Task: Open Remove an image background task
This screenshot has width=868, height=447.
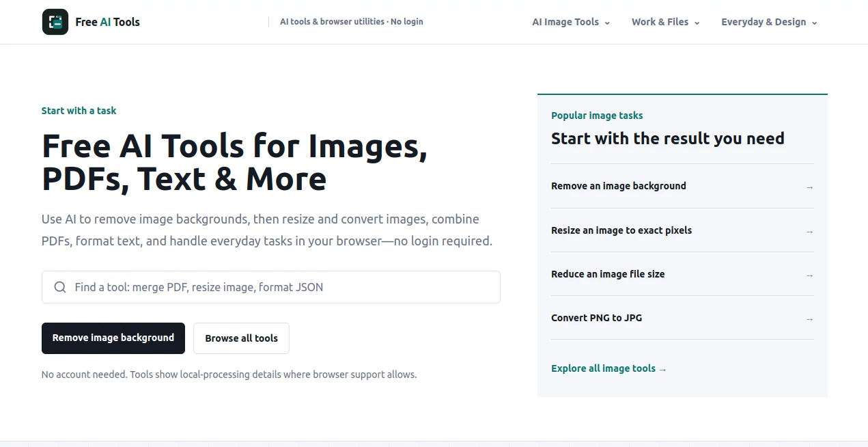Action: pos(682,186)
